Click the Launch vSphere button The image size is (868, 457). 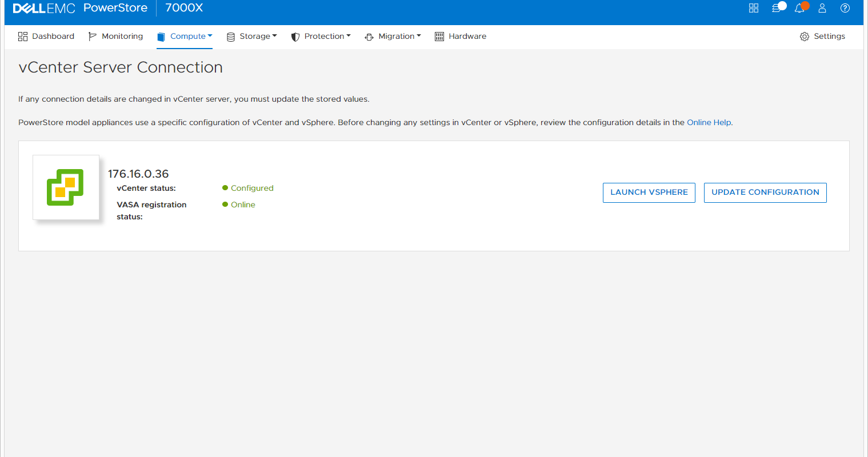(649, 193)
